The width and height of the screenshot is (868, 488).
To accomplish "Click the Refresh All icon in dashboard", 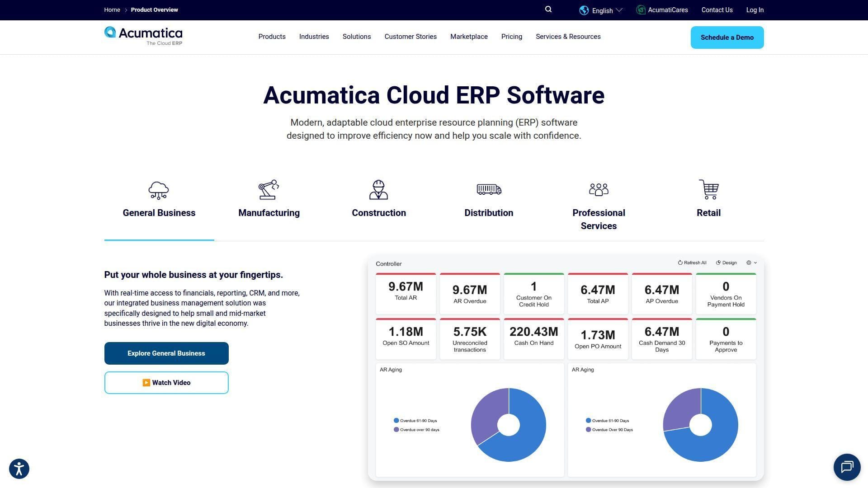I will pyautogui.click(x=680, y=263).
